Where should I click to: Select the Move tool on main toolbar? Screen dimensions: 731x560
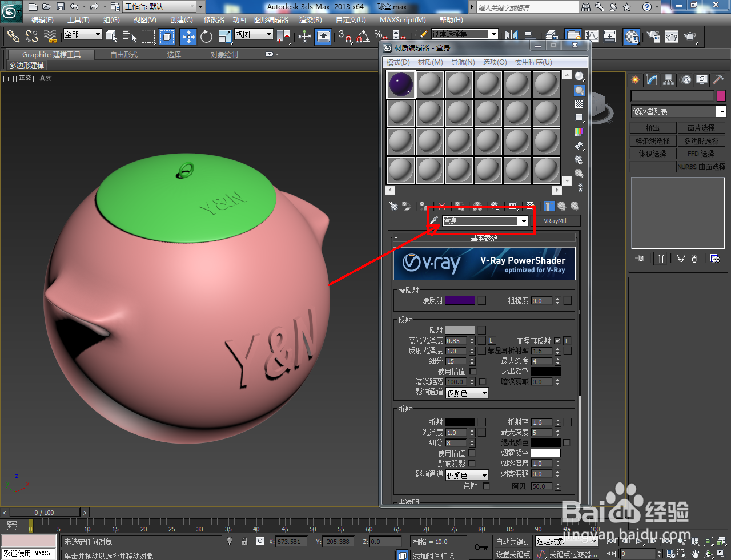pyautogui.click(x=187, y=37)
